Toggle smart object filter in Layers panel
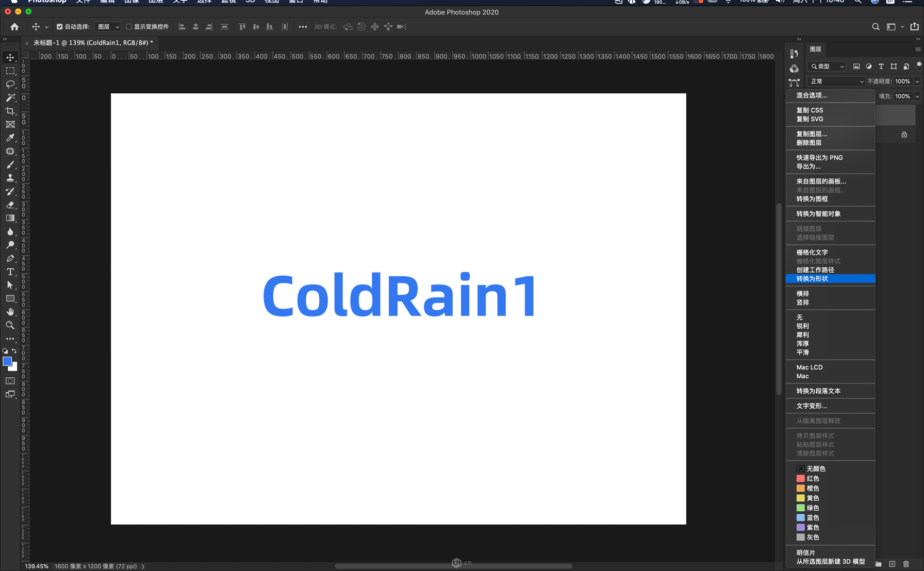The image size is (924, 571). pos(906,66)
